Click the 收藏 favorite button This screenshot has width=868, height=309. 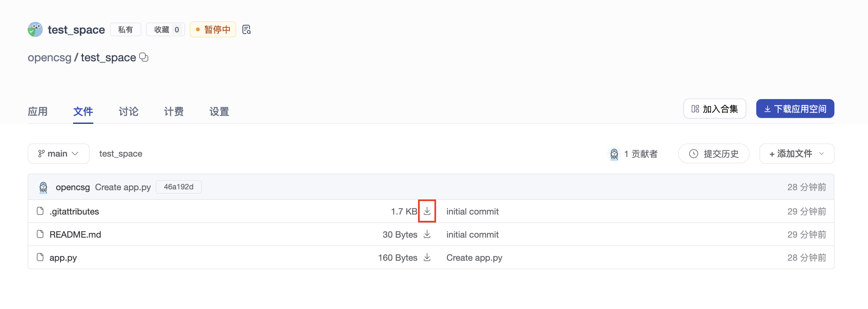(166, 29)
